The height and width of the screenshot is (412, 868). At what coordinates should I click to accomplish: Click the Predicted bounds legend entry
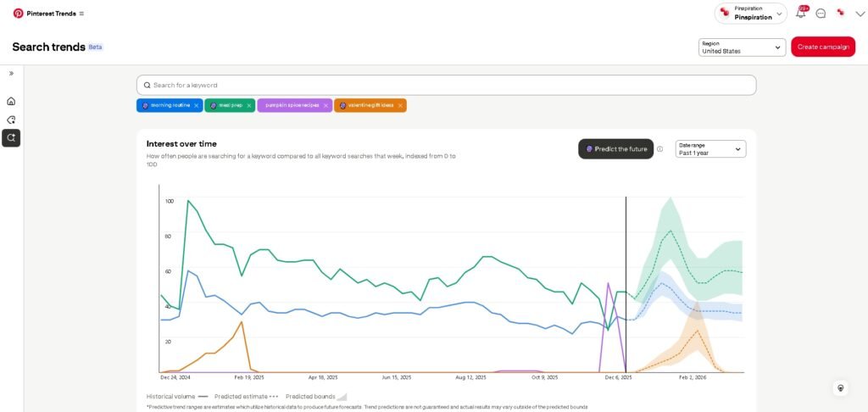(316, 397)
